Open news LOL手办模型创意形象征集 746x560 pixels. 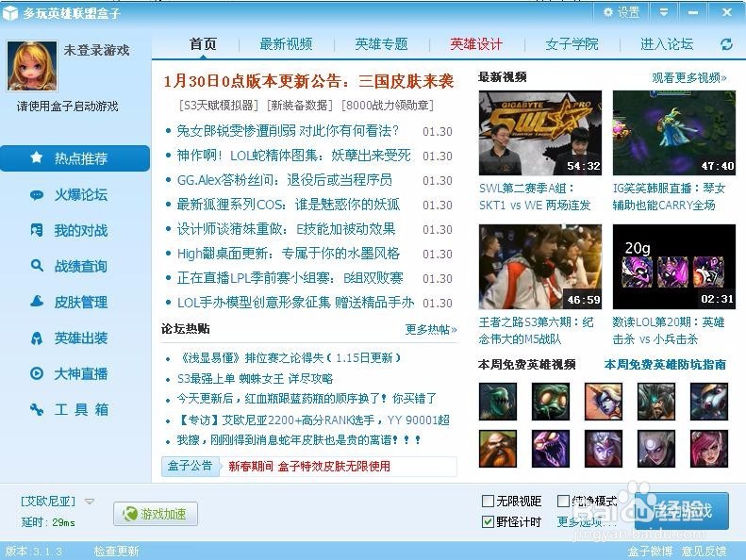295,303
